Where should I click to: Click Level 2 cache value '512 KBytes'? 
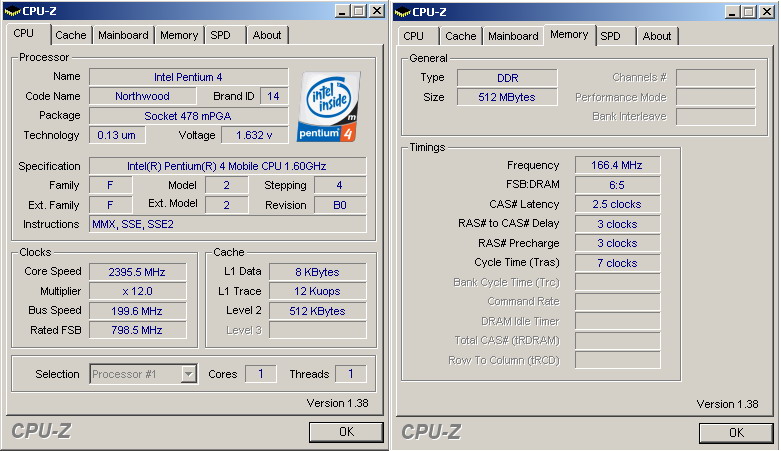[x=317, y=311]
